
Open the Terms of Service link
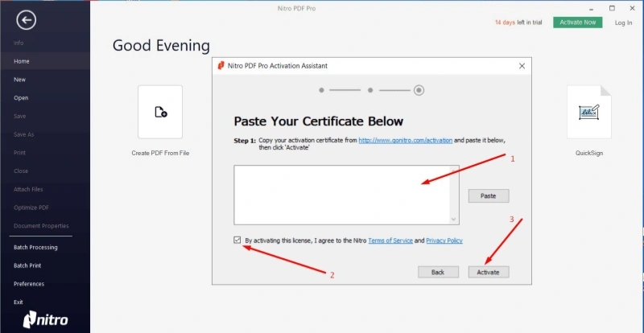pyautogui.click(x=390, y=240)
